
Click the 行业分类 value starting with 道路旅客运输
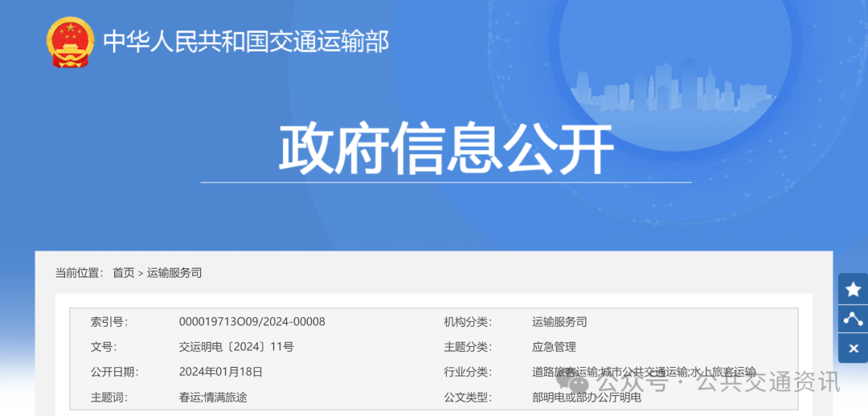[643, 372]
